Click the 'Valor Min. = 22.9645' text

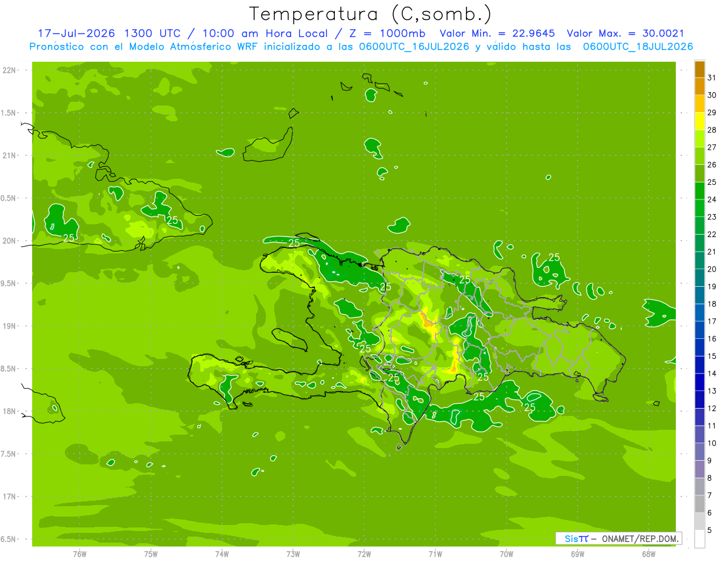point(497,33)
